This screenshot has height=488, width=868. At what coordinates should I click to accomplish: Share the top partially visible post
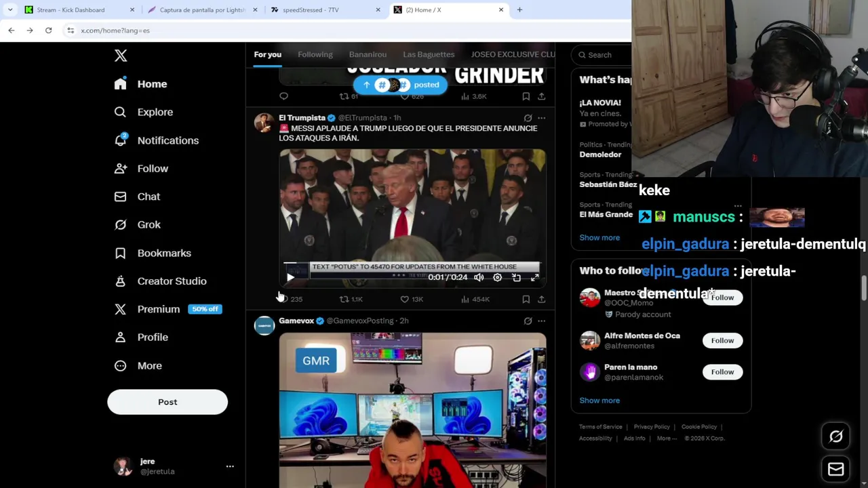(x=541, y=96)
